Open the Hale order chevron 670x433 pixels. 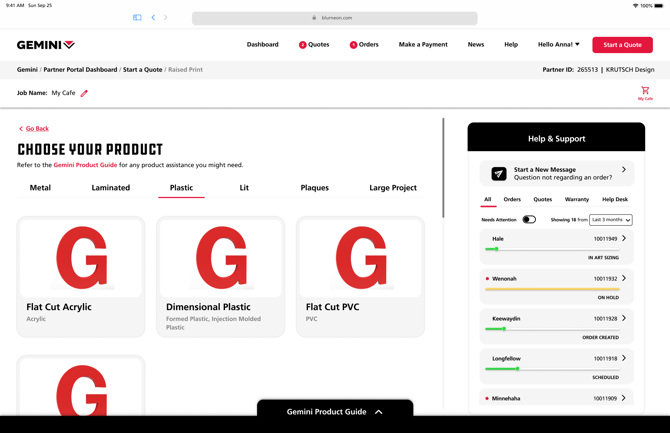(x=624, y=239)
